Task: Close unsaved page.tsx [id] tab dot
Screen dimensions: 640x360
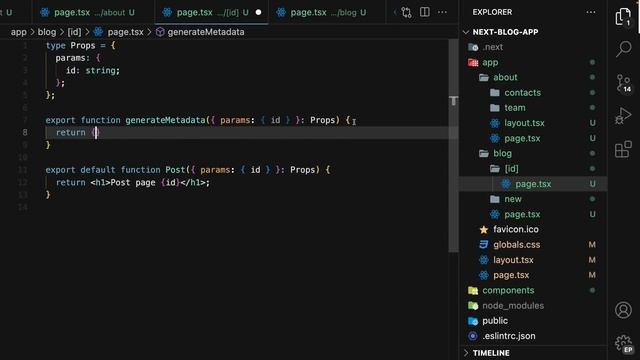Action: pyautogui.click(x=258, y=12)
